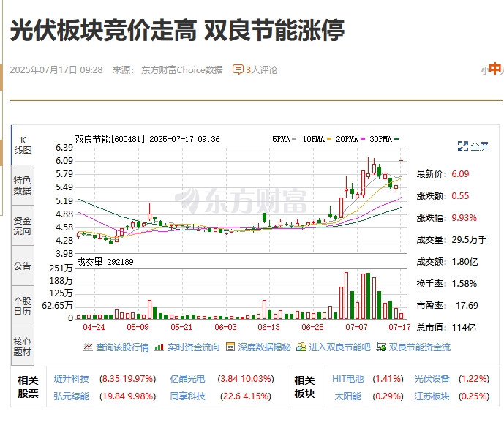Switch to the 核心题材 tab
504x425 pixels.
(x=23, y=346)
